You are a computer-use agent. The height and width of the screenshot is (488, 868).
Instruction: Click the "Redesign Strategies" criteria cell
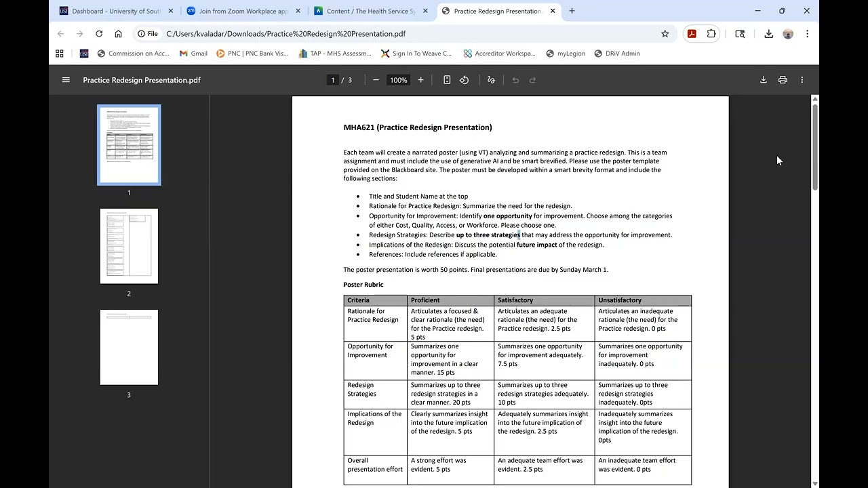tap(376, 394)
